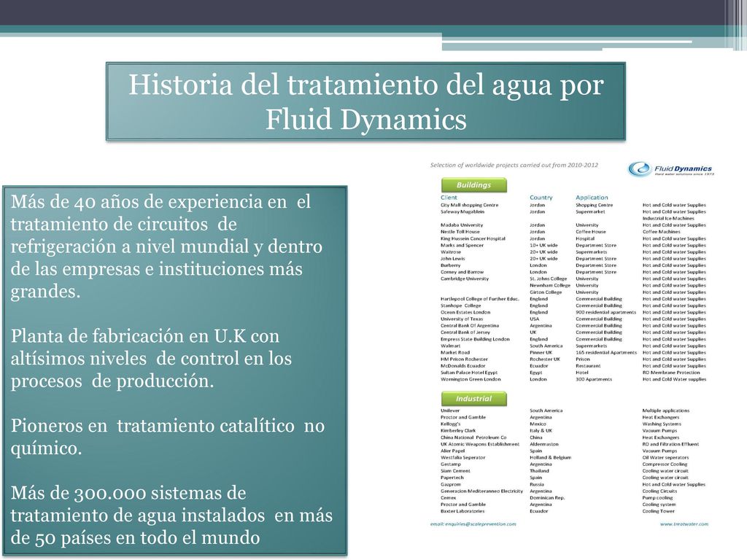Click 'Burberry' client row
Screen dimensions: 747x560
(x=450, y=265)
